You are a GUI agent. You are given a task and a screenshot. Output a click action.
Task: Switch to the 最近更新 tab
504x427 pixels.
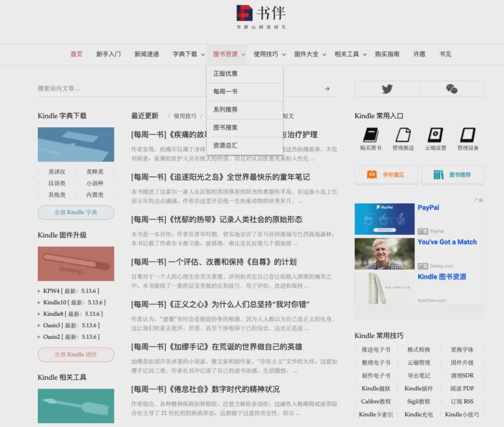[x=145, y=116]
